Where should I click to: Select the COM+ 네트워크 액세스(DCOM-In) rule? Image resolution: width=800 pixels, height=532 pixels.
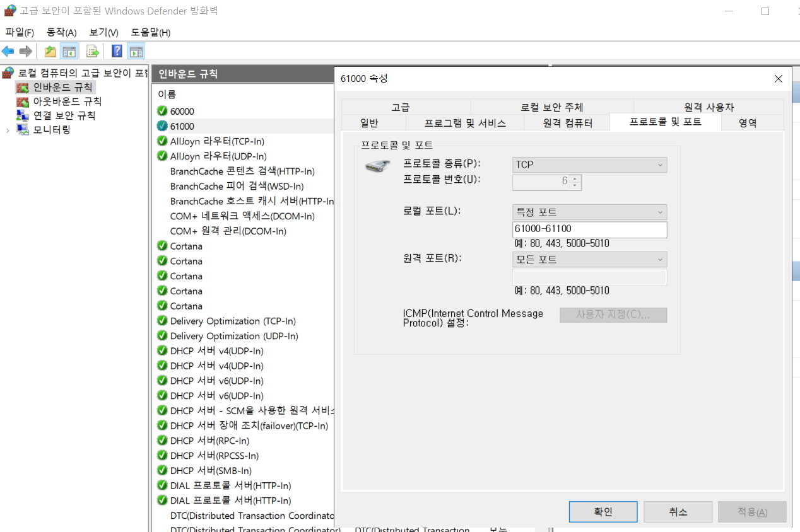(242, 216)
